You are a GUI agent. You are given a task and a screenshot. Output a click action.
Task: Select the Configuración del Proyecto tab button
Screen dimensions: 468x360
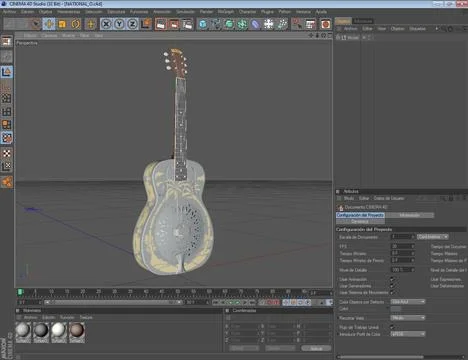click(x=360, y=215)
